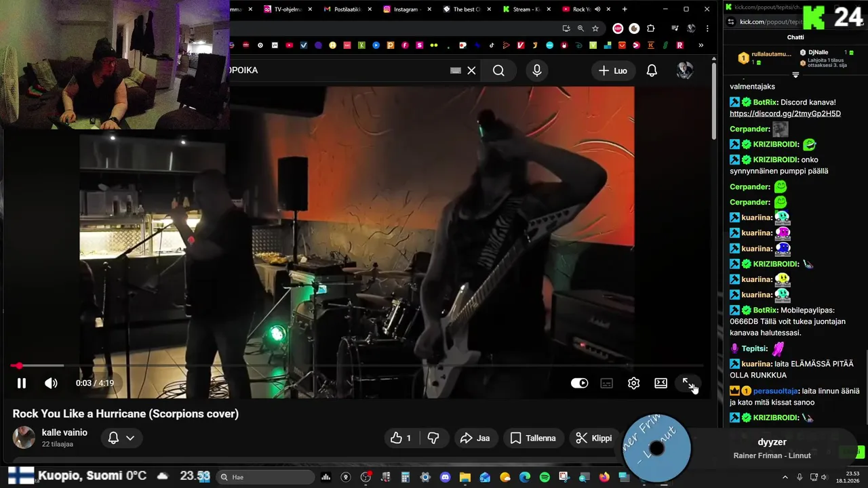868x488 pixels.
Task: Pause the YouTube video
Action: [22, 383]
